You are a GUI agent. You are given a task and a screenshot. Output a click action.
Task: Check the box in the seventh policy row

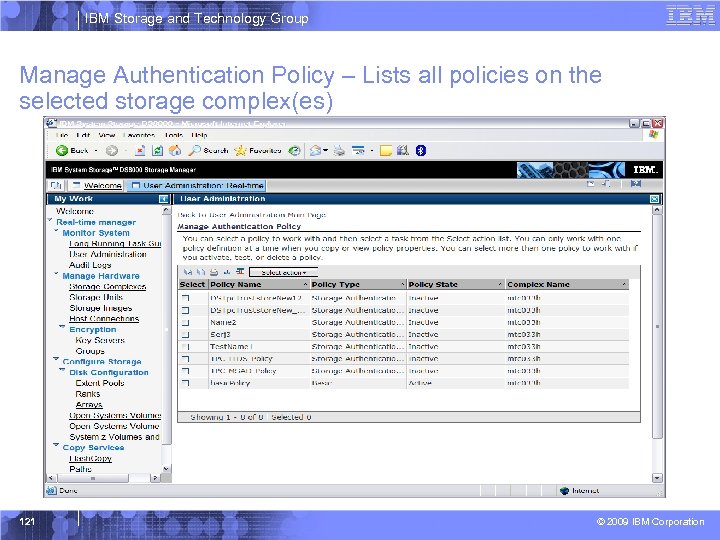tap(186, 371)
